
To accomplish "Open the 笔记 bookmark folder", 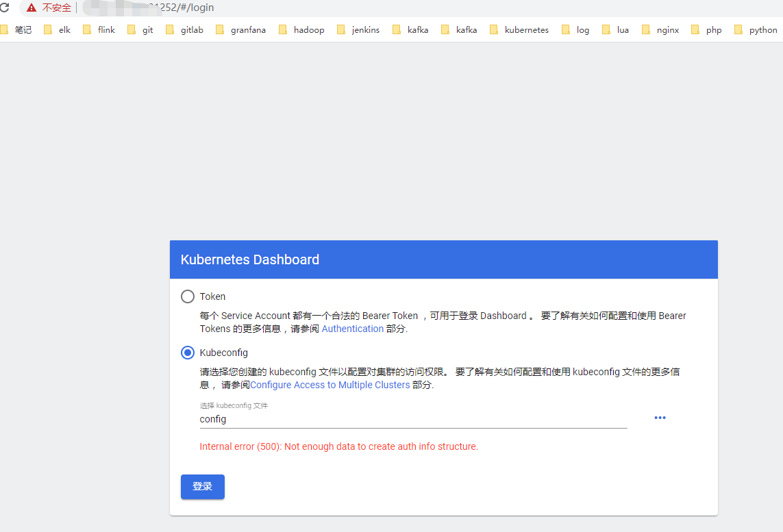I will [16, 30].
